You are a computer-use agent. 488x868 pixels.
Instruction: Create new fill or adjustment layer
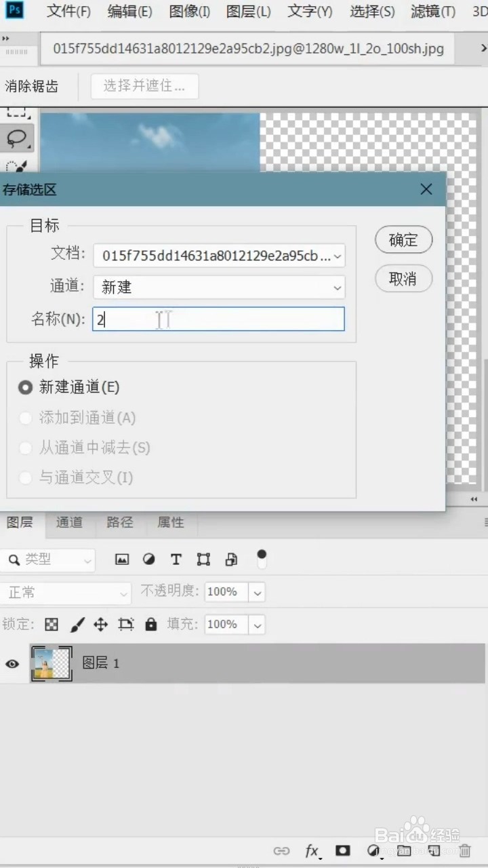373,850
